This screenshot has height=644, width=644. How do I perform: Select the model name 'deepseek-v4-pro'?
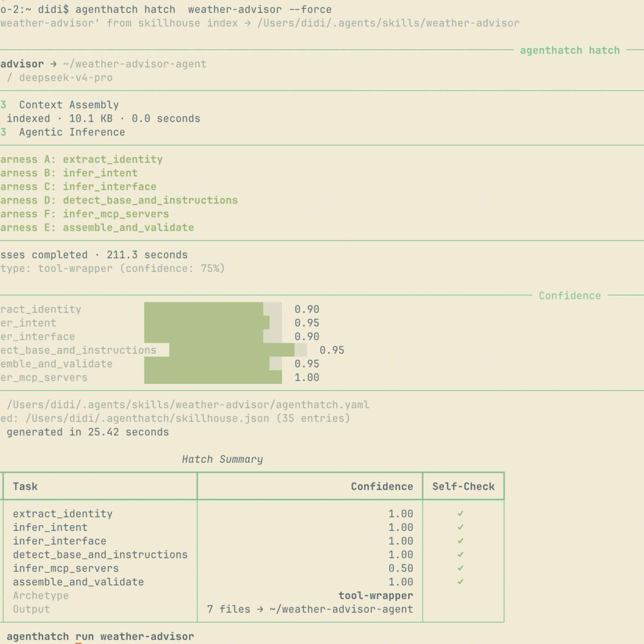click(x=66, y=77)
